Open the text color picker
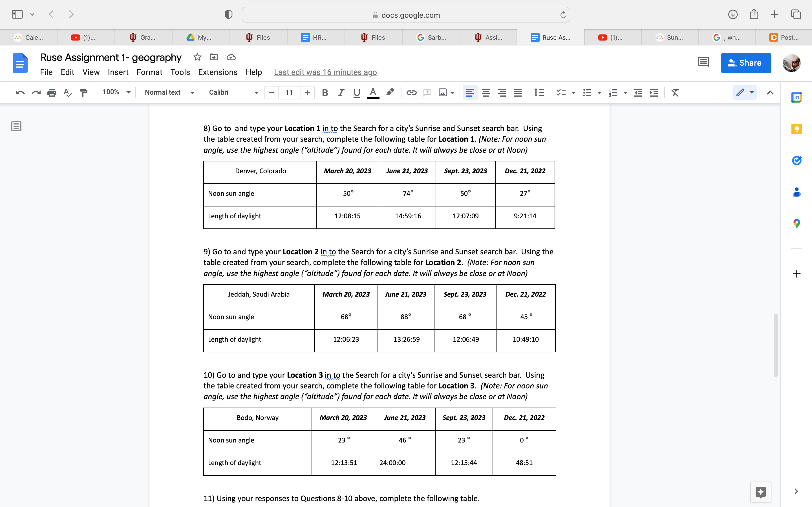The width and height of the screenshot is (812, 507). click(x=373, y=93)
